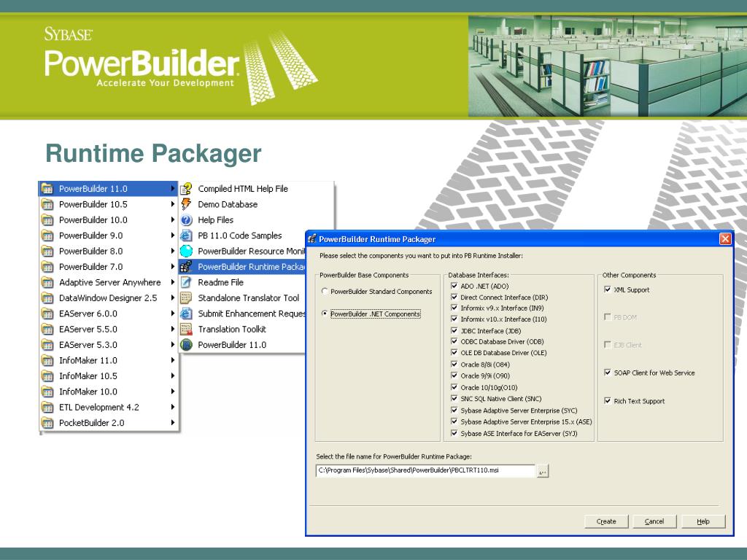747x560 pixels.
Task: Click the runtime package file name field
Action: [425, 470]
